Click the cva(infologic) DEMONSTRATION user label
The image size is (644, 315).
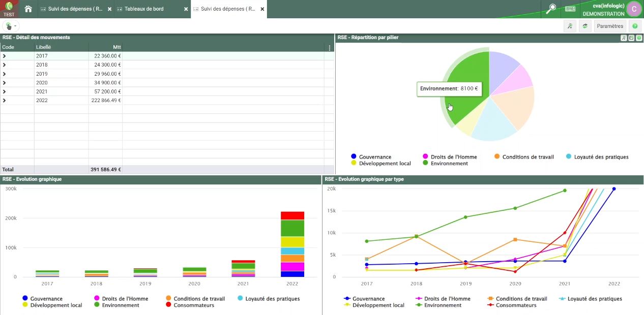603,10
